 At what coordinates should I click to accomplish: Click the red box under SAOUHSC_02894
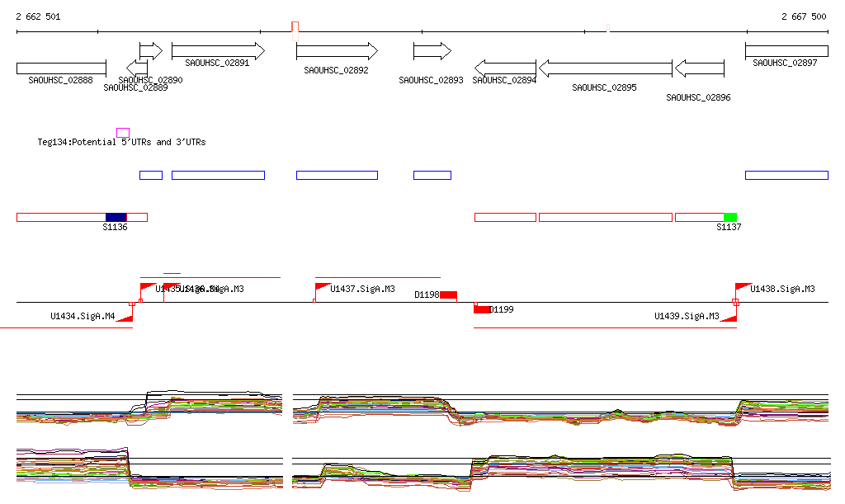point(506,217)
